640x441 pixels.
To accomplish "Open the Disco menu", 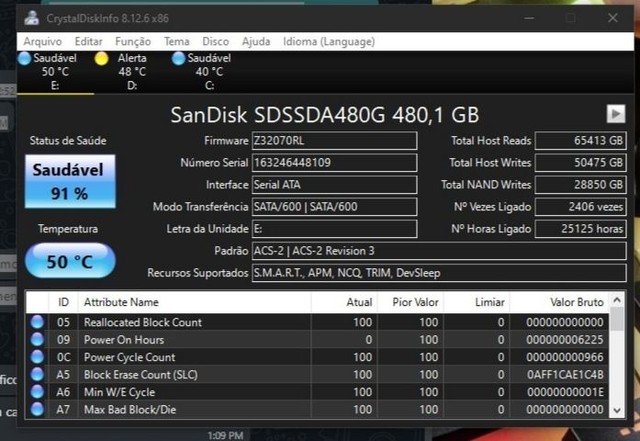I will (x=215, y=42).
